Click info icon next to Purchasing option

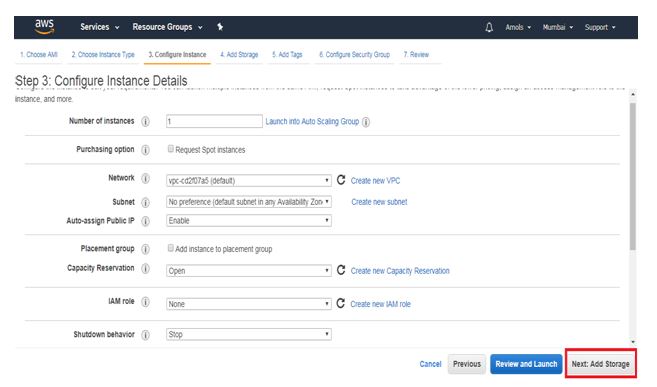[145, 150]
